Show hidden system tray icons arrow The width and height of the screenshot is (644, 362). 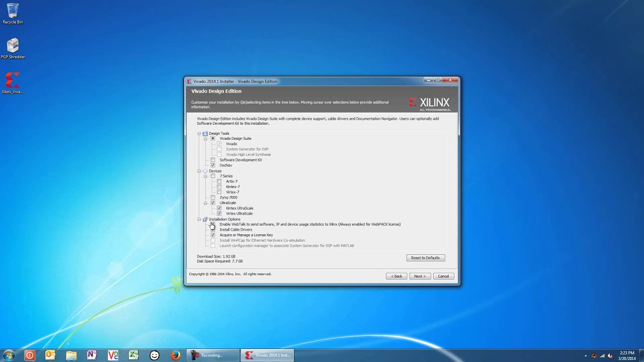[586, 355]
